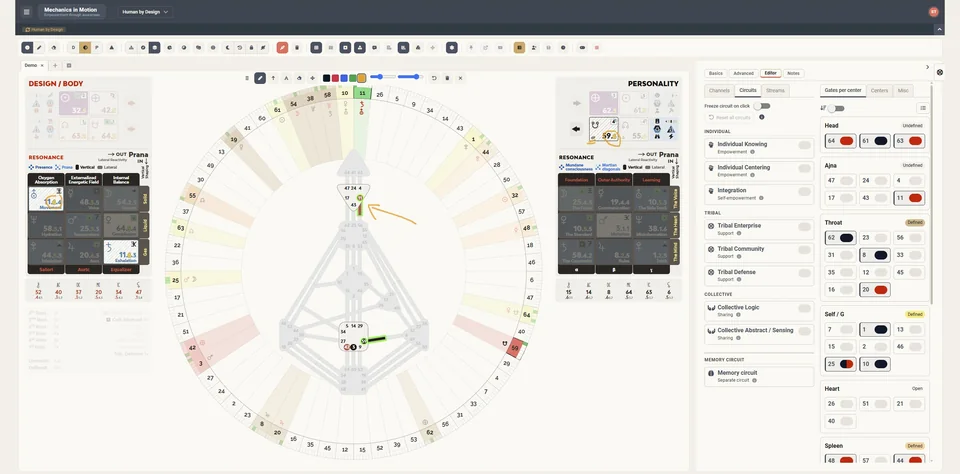Open the Human by Design dropdown
This screenshot has height=474, width=960.
tap(145, 12)
